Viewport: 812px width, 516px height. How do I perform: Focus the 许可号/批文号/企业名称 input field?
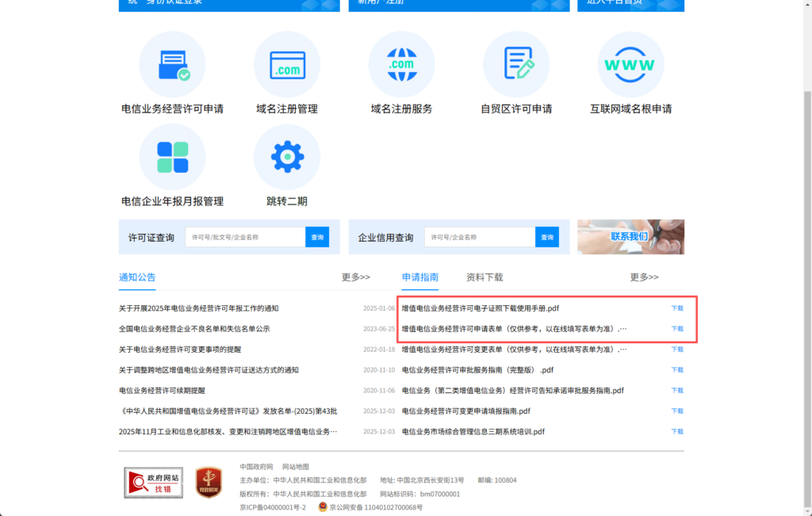[245, 237]
